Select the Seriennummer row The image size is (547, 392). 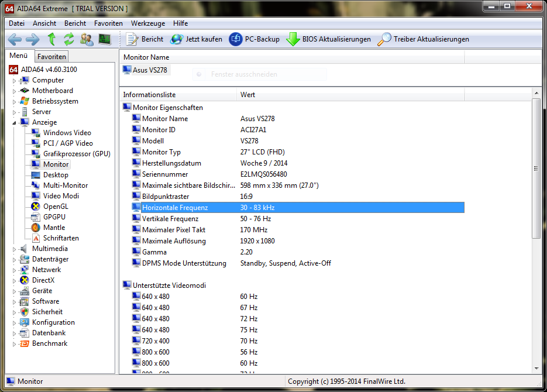(x=298, y=174)
